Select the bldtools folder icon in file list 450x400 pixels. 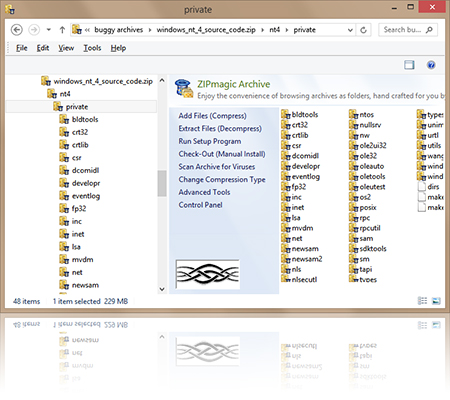click(x=286, y=115)
